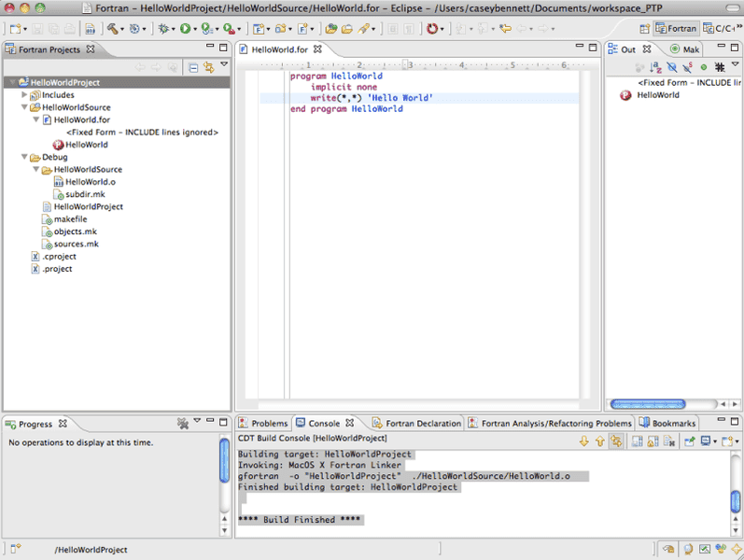Click Remove All Finished Operations in Progress
The width and height of the screenshot is (744, 560).
pos(184,424)
